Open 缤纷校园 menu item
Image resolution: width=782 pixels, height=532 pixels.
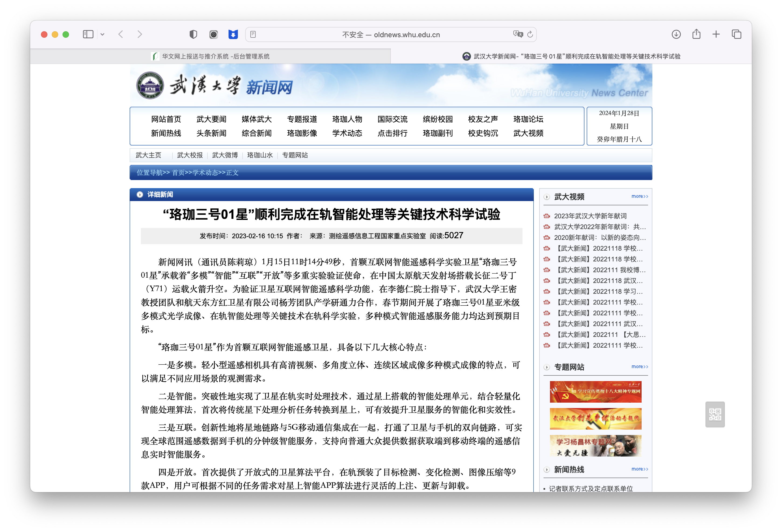click(x=437, y=119)
